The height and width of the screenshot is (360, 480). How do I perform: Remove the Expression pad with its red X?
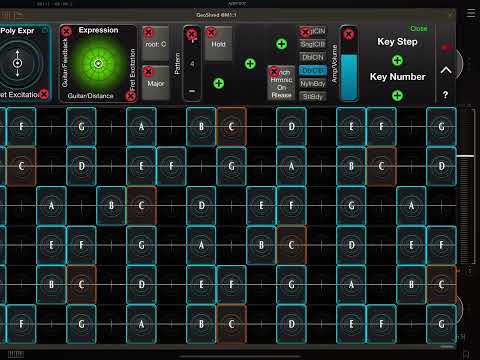[66, 32]
